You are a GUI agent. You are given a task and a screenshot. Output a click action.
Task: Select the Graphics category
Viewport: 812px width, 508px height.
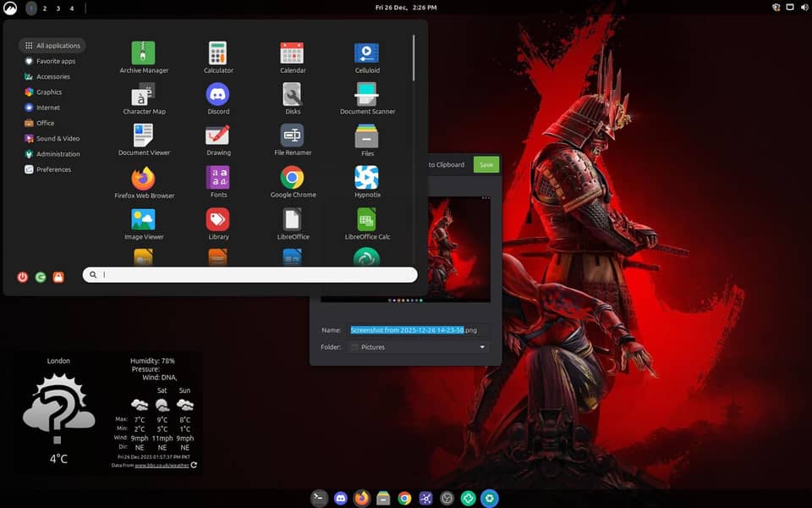click(x=49, y=92)
